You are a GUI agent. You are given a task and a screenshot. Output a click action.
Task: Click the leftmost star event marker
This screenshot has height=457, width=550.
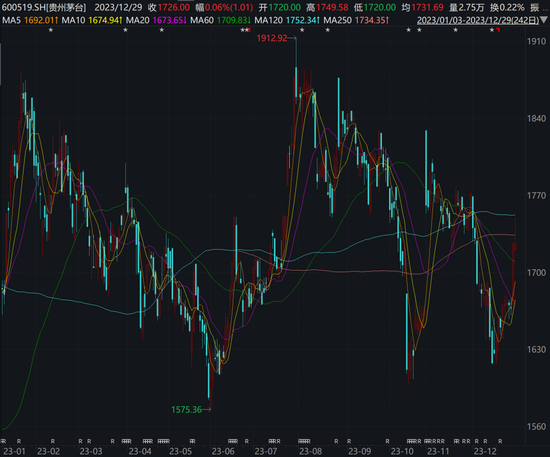(51, 30)
